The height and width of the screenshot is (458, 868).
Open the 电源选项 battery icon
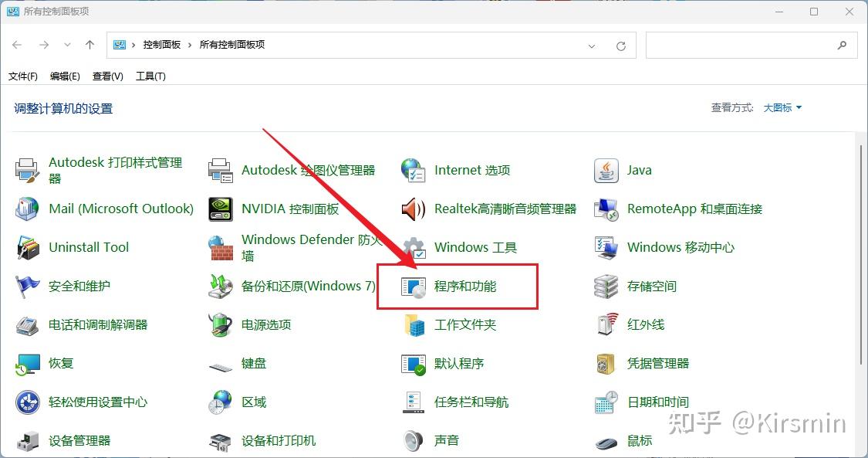tap(221, 325)
